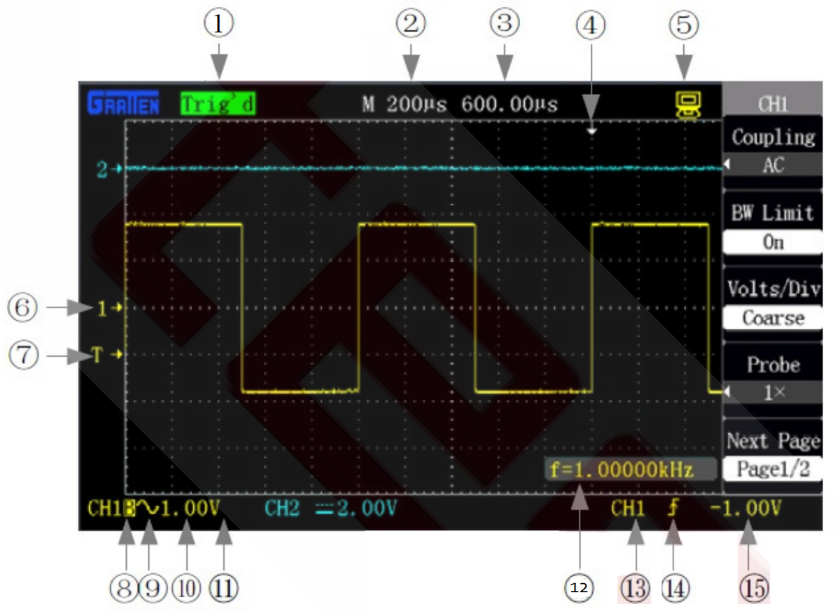This screenshot has width=840, height=616.
Task: Click the M 200µs timebase readout
Action: coord(405,105)
